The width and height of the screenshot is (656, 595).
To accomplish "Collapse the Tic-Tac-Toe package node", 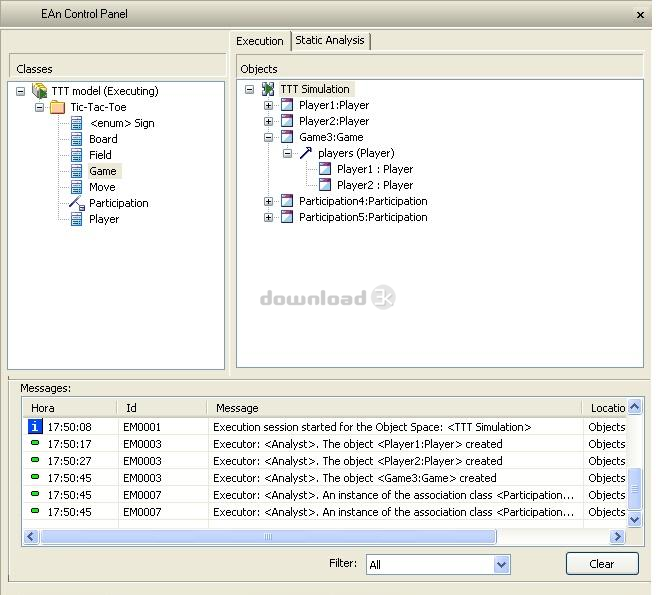I will pos(40,107).
